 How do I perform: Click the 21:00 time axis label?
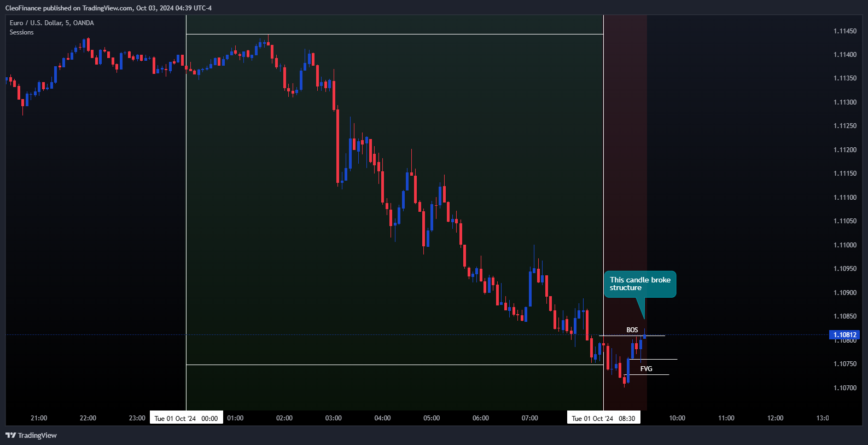click(39, 418)
